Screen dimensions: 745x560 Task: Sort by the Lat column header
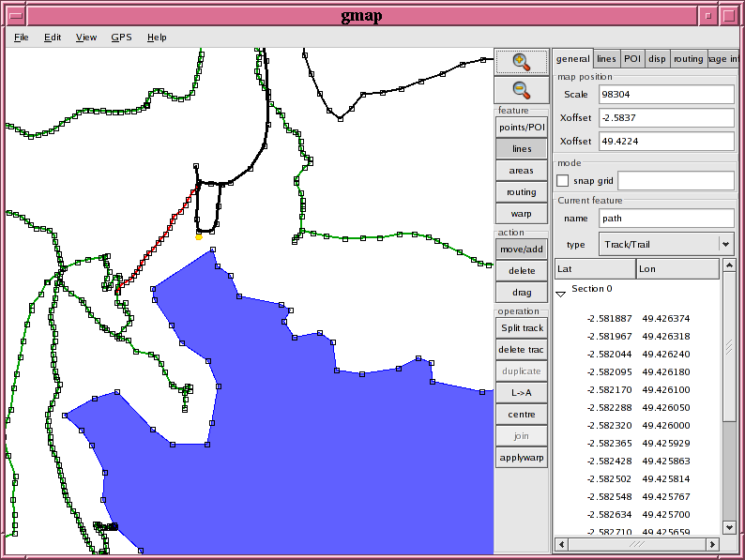click(x=594, y=269)
